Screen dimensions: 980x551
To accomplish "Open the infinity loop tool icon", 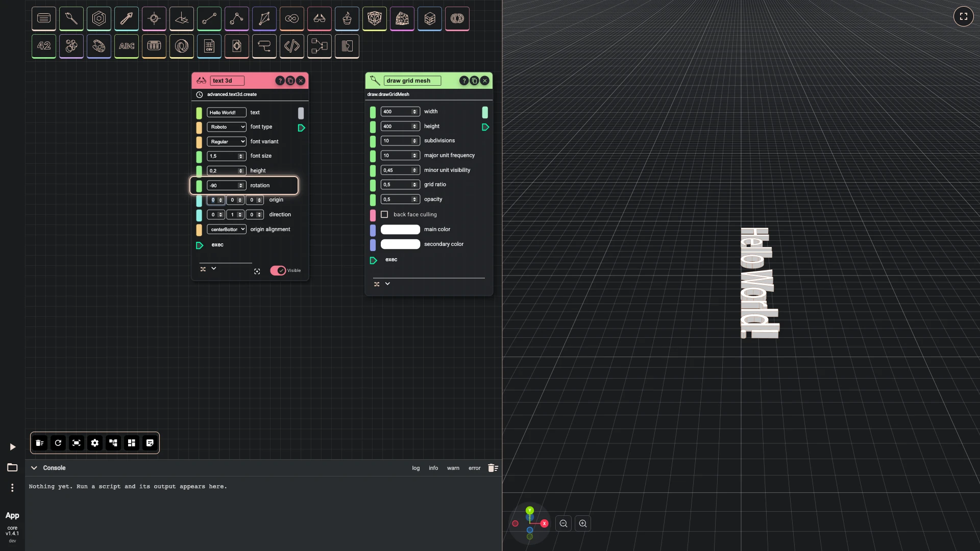I will (292, 19).
